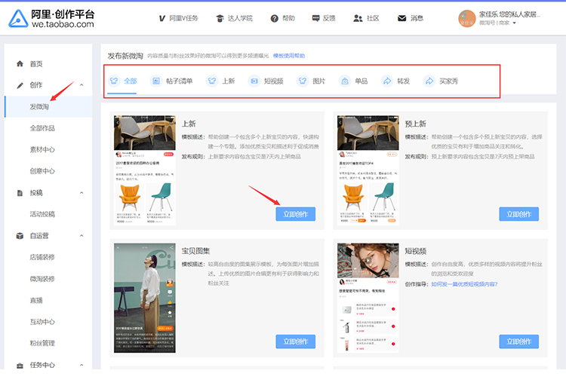Collapse the 创作 sidebar section
Screen dimensions: 566x392
82,85
